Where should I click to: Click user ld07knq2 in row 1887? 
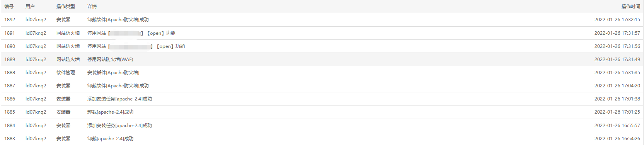coord(36,86)
